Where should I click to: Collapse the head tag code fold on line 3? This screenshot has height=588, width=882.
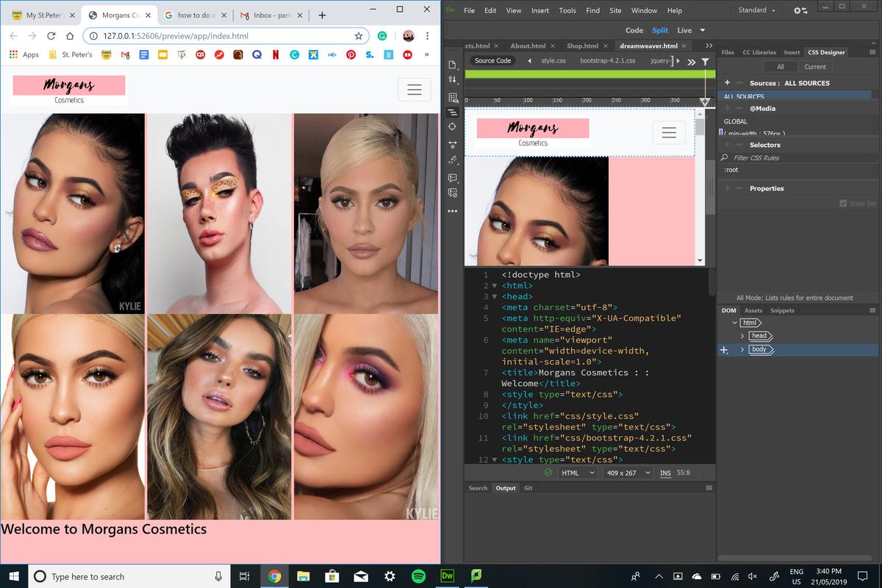495,296
